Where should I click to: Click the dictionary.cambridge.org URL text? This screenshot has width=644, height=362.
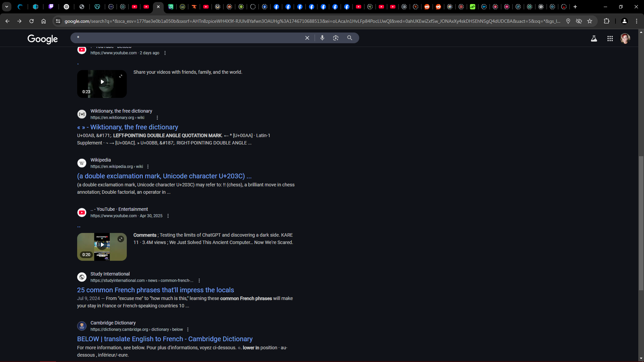[x=137, y=329]
